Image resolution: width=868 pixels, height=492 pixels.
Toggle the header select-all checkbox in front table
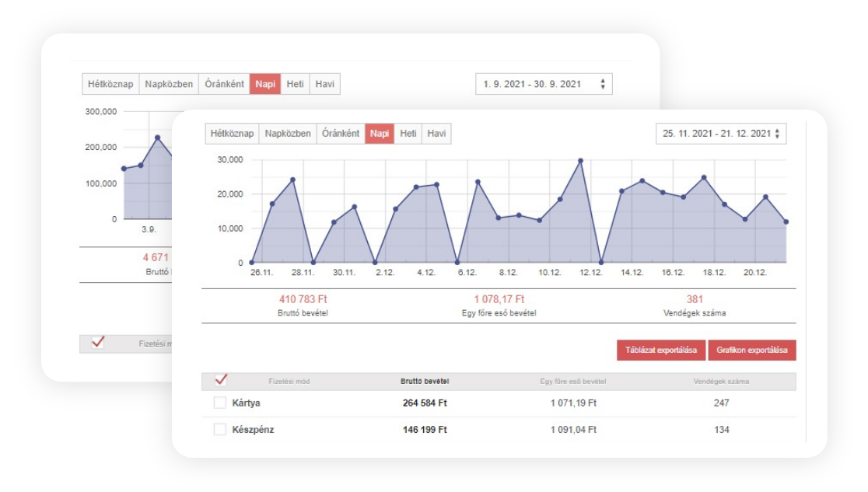220,380
